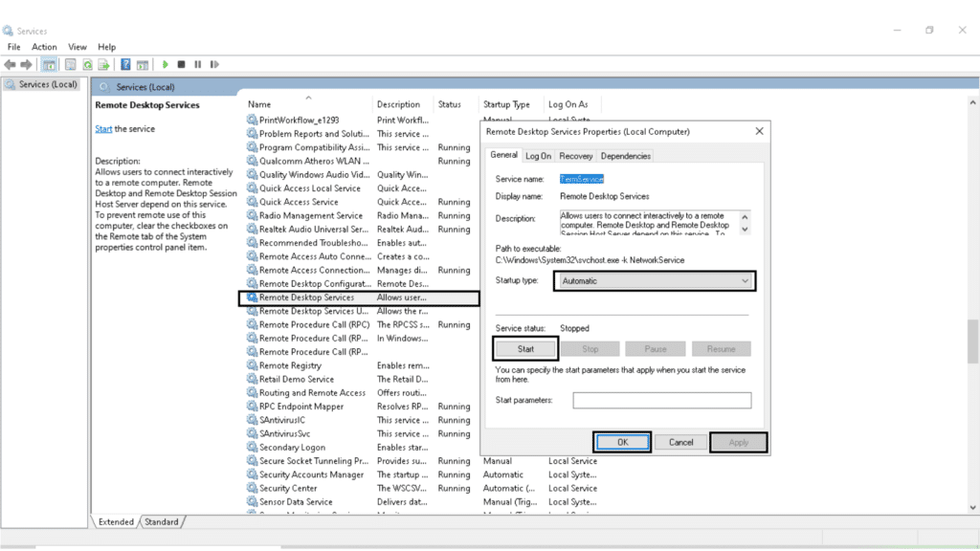980x551 pixels.
Task: Click the Start button in Properties dialog
Action: (525, 349)
